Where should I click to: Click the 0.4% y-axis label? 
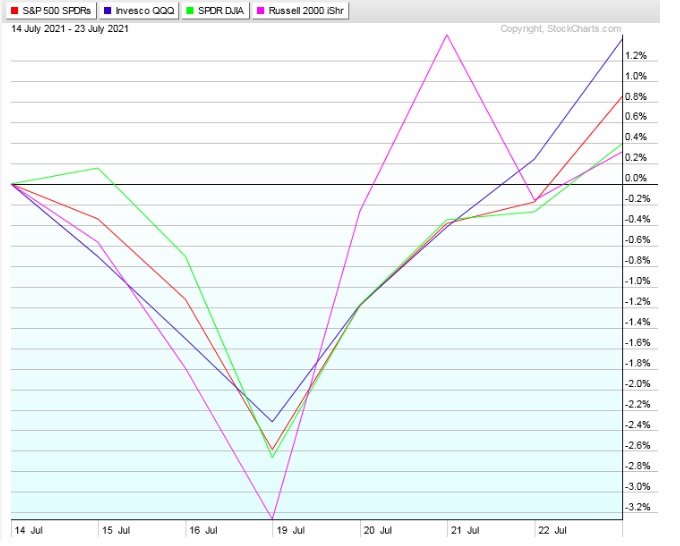click(x=636, y=137)
